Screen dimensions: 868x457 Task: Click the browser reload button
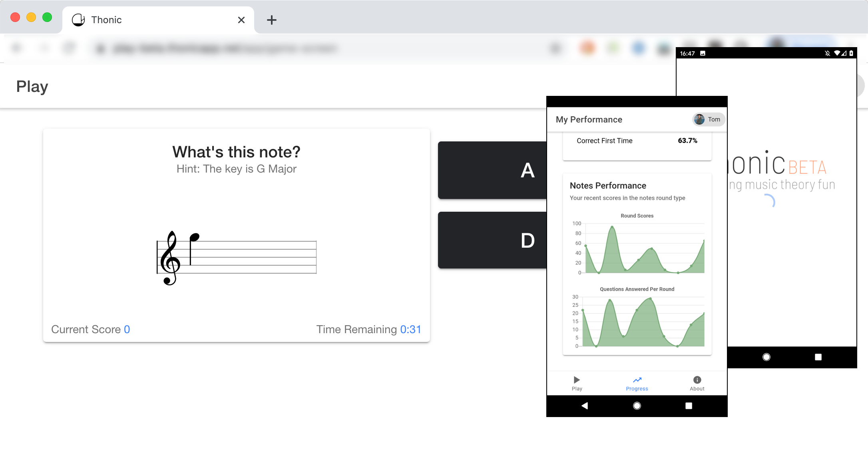click(x=70, y=48)
